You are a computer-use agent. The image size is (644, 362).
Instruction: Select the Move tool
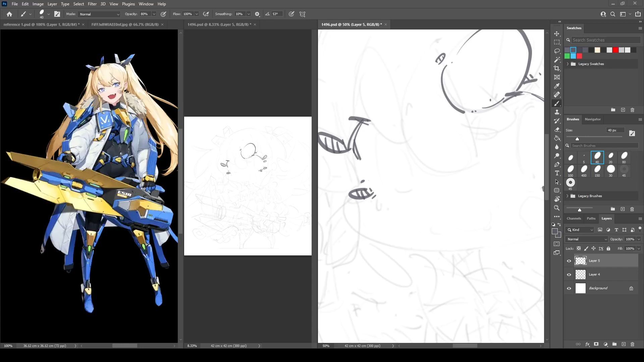pos(557,34)
